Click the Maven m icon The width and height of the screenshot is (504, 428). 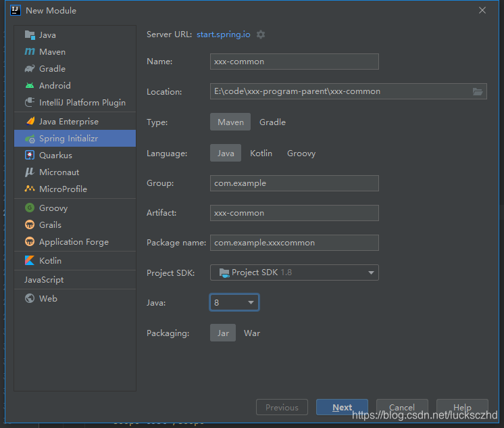[30, 51]
